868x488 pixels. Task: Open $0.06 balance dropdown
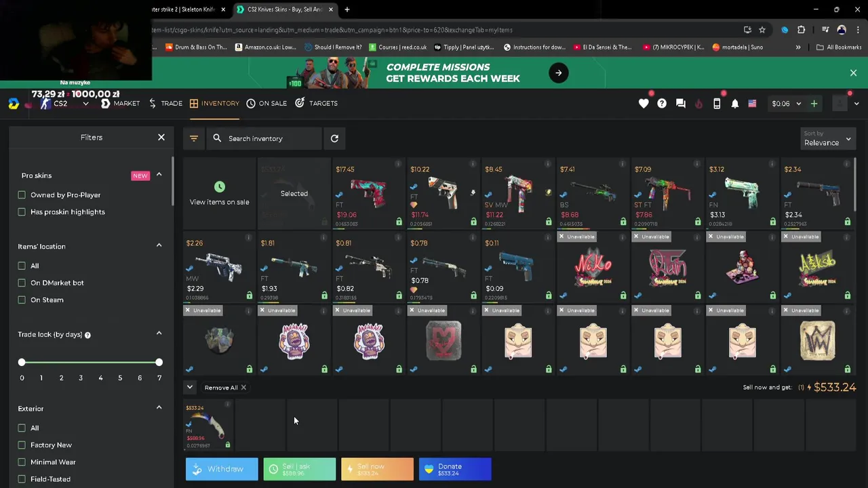point(786,104)
